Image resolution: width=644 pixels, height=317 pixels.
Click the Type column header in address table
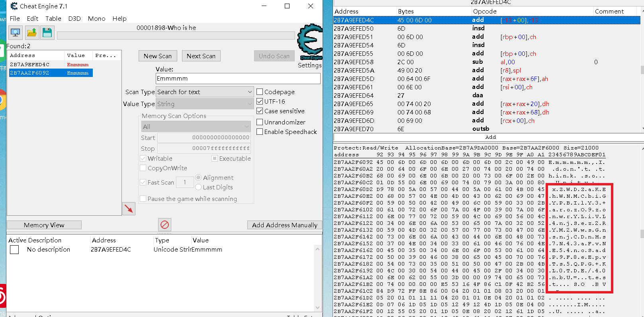click(x=162, y=240)
